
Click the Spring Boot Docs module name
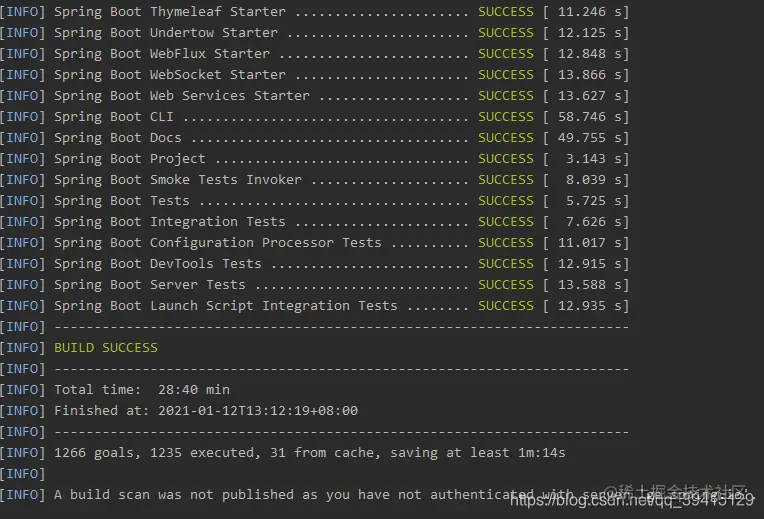pyautogui.click(x=117, y=137)
